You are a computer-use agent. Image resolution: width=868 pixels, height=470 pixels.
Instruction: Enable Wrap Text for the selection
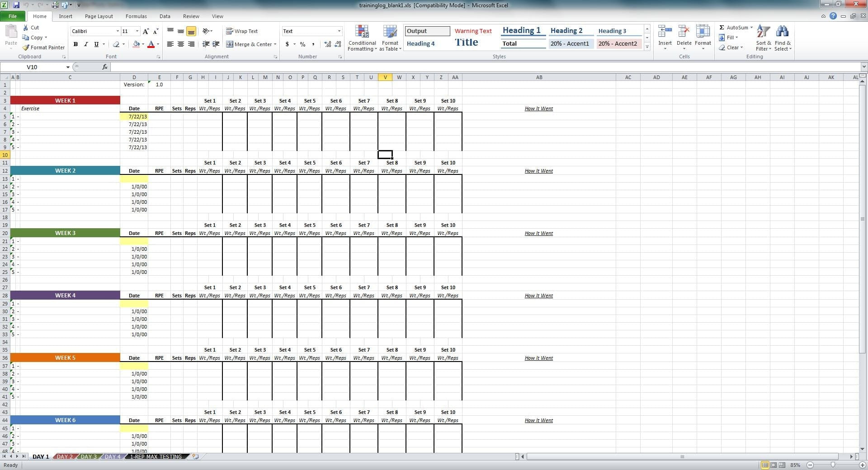[242, 31]
